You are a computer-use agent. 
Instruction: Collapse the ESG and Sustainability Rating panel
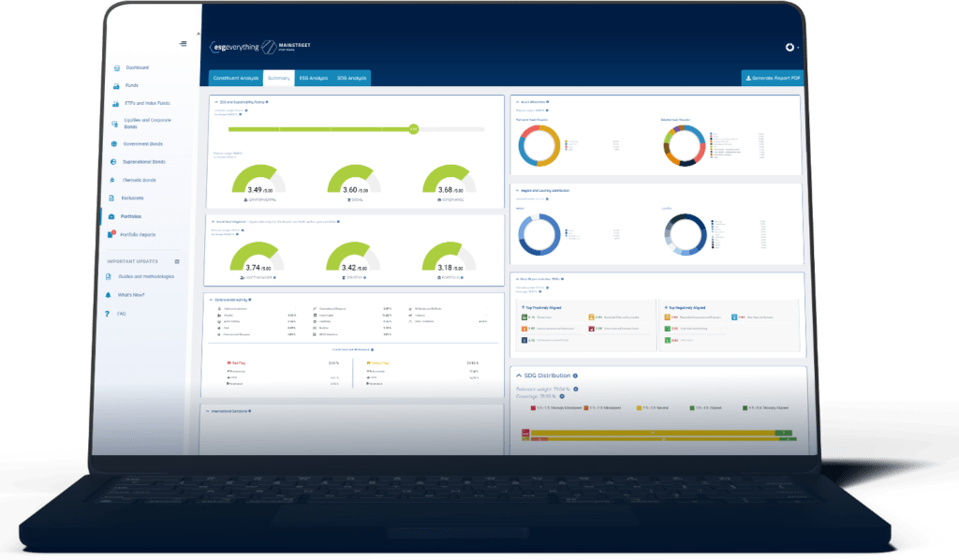(x=214, y=100)
